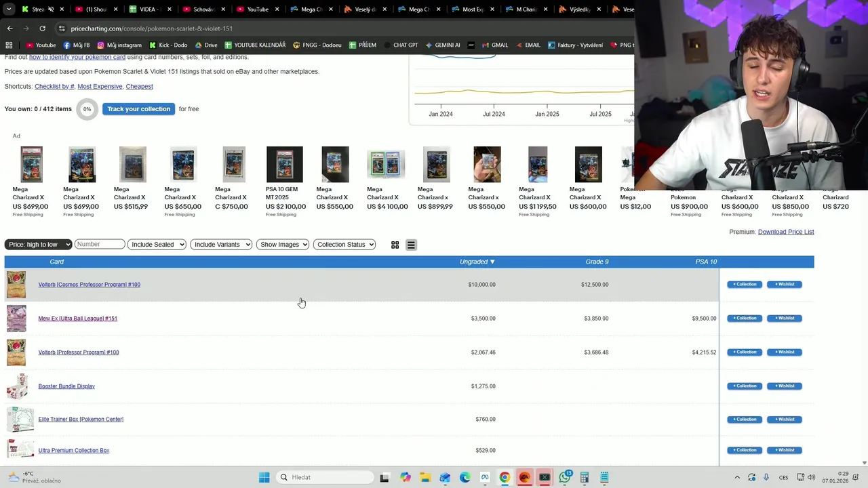Open Most Expensive shortcut link
The image size is (868, 488).
[x=100, y=87]
